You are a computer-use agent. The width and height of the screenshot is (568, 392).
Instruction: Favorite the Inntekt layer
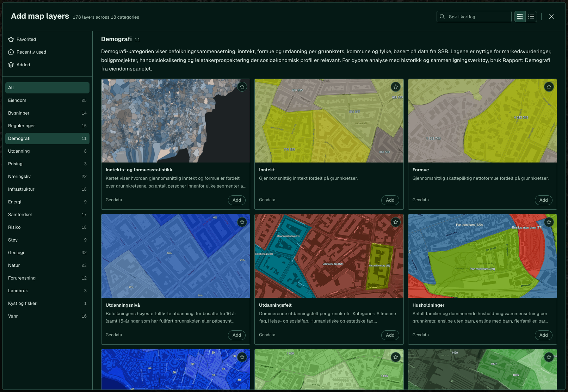396,87
